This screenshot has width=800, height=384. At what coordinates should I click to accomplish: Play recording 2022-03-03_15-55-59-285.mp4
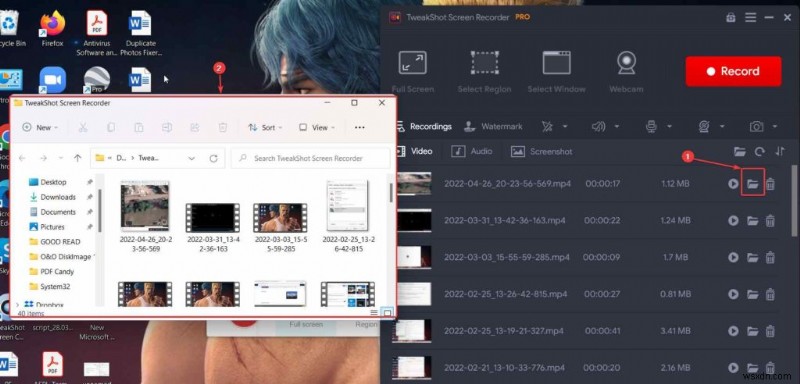733,258
